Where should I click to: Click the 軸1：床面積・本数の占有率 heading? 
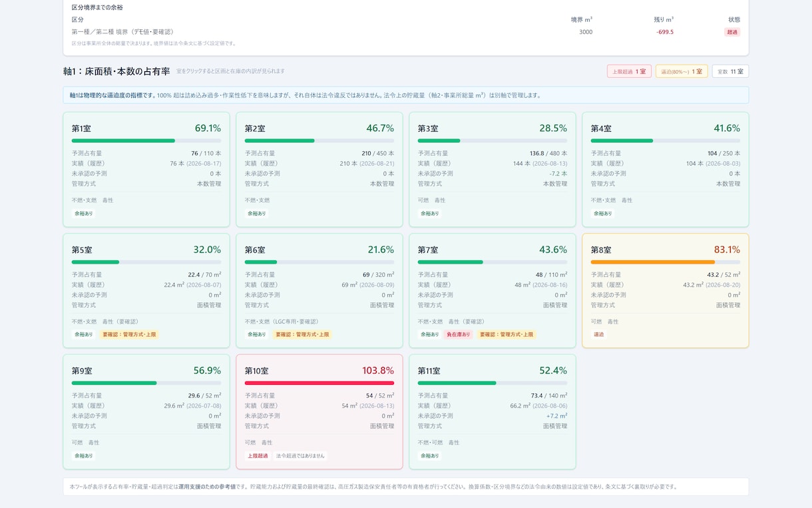pyautogui.click(x=116, y=71)
